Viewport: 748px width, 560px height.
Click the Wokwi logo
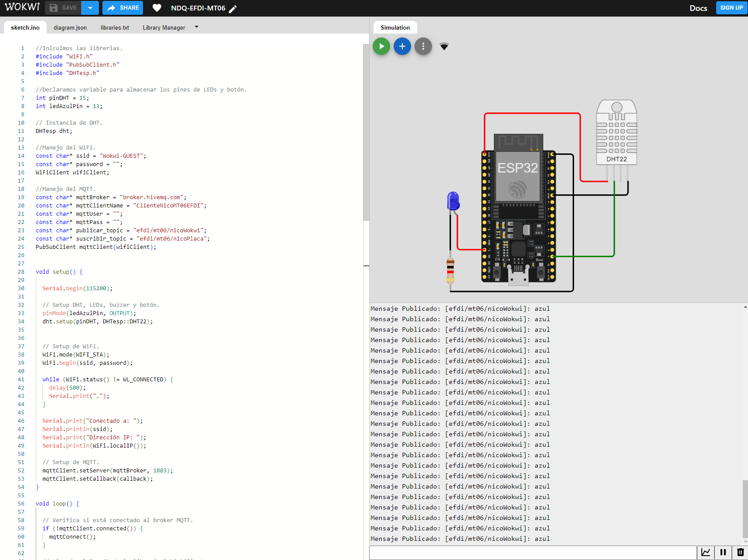click(x=22, y=7)
